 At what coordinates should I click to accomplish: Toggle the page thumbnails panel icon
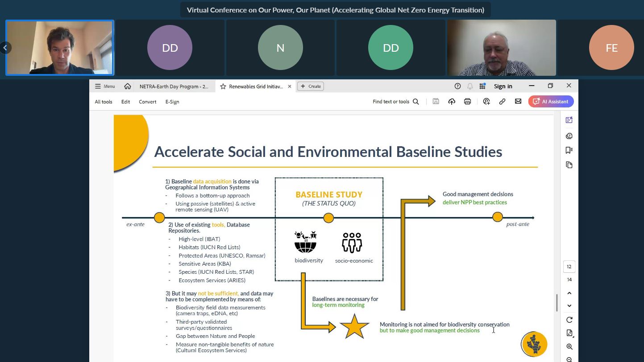[x=569, y=165]
